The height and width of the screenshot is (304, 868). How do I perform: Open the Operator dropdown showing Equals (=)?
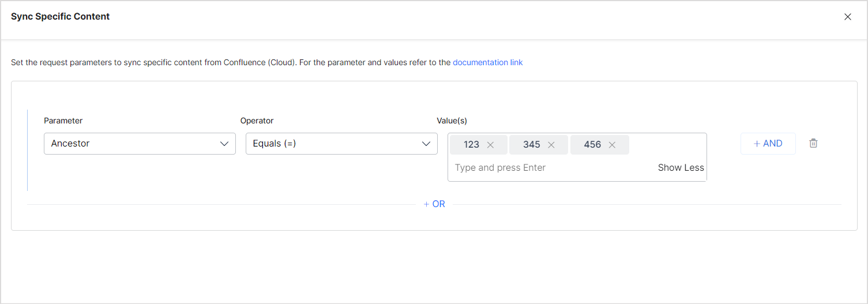click(x=335, y=144)
